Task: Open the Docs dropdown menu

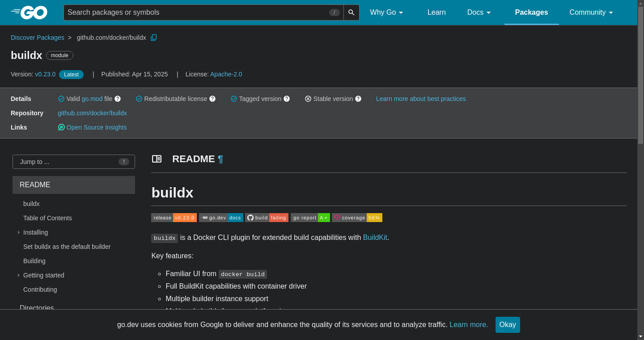Action: coord(479,13)
